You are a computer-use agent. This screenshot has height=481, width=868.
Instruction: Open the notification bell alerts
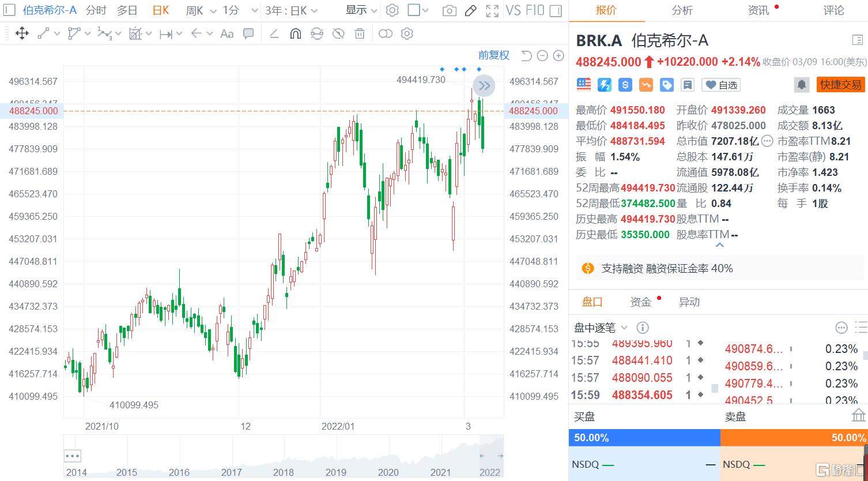click(801, 84)
